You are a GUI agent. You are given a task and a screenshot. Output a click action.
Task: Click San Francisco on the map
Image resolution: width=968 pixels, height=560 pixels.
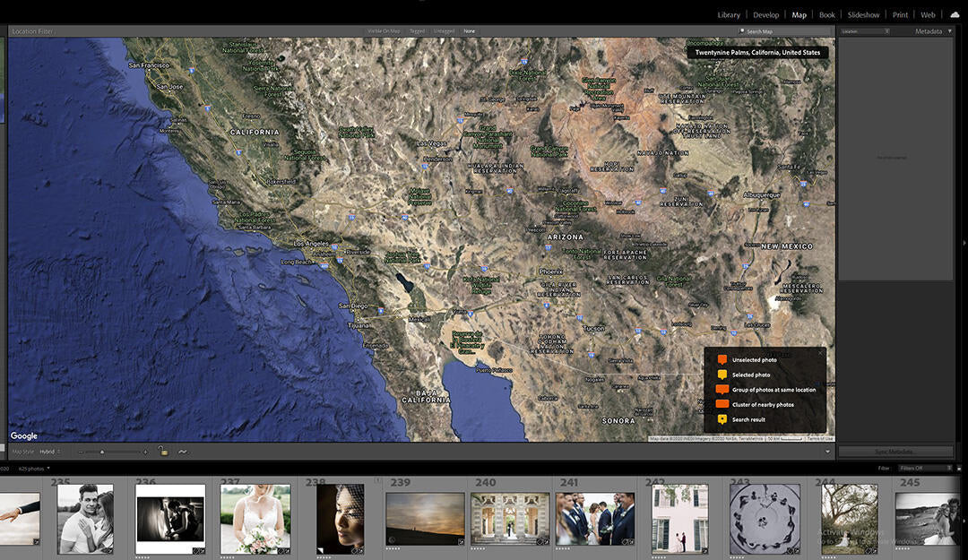148,65
